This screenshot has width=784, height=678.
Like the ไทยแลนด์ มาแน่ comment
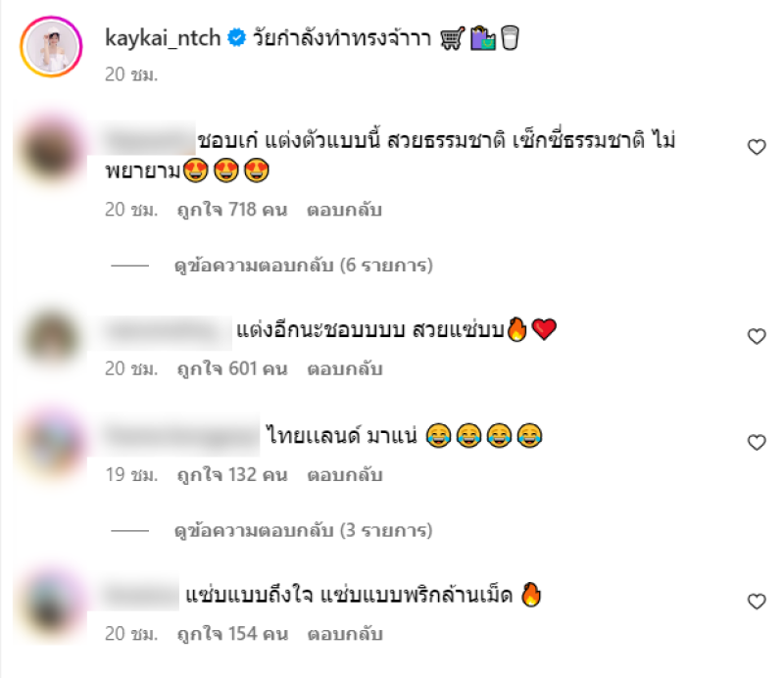point(757,442)
